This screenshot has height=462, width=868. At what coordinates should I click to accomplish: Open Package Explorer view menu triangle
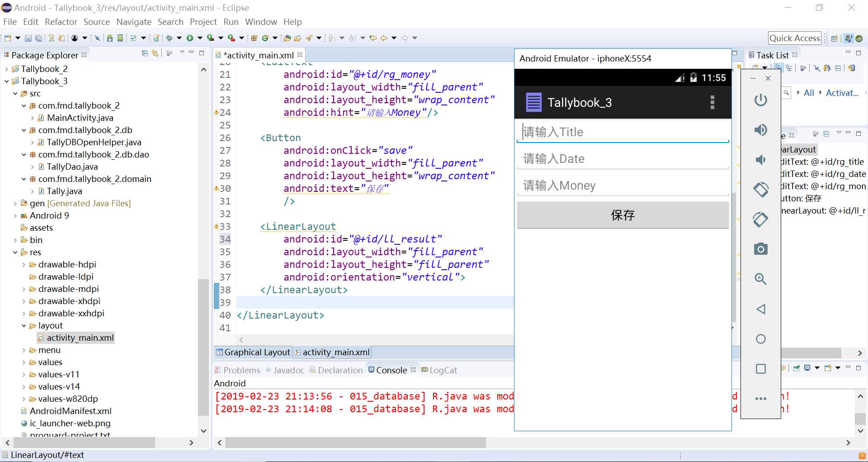coord(182,53)
